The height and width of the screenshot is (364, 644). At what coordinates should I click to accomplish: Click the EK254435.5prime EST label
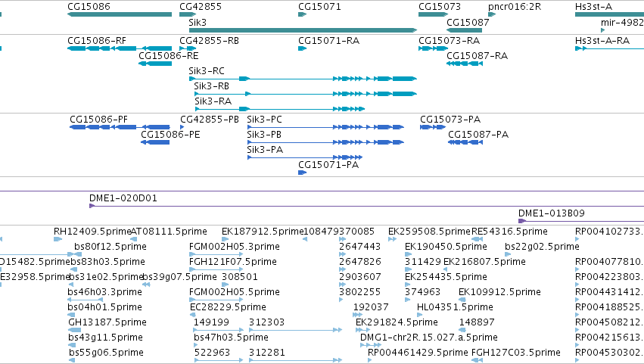446,277
